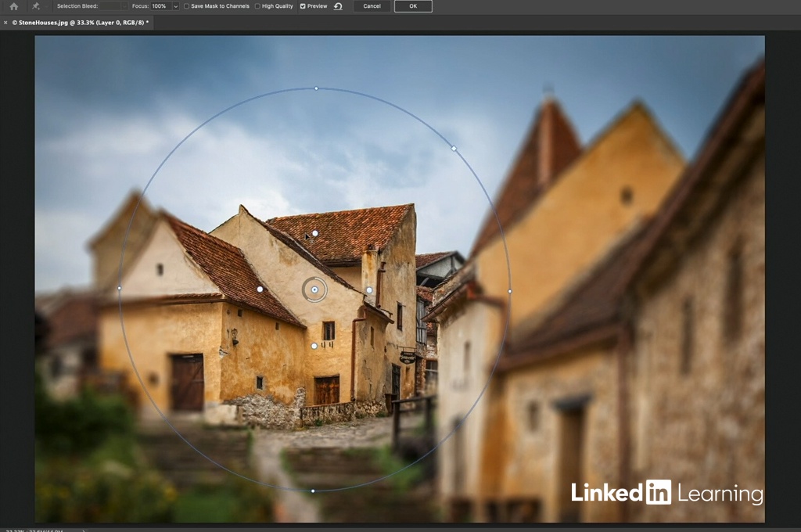Click OK to apply the blur
Image resolution: width=801 pixels, height=532 pixels.
click(413, 6)
